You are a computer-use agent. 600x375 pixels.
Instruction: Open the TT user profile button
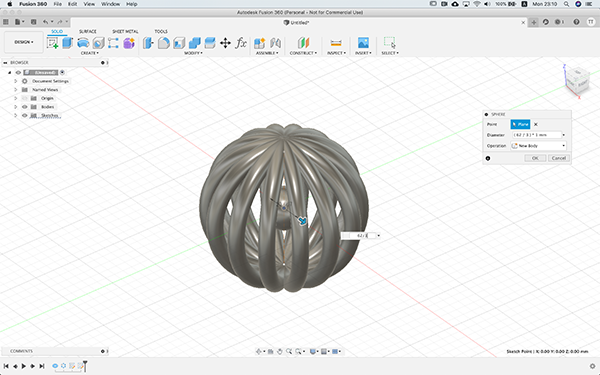tap(591, 22)
